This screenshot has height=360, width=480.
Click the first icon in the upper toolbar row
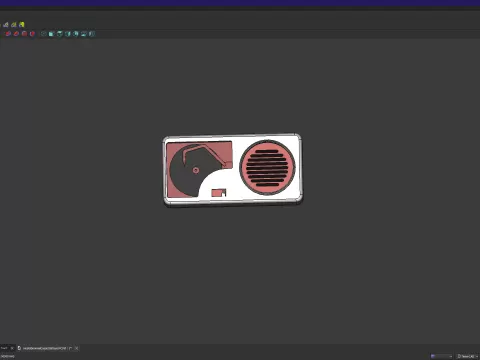6,25
